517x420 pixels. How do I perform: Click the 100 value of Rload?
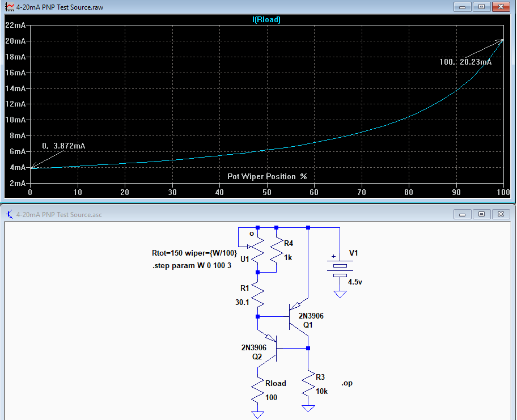pos(271,397)
